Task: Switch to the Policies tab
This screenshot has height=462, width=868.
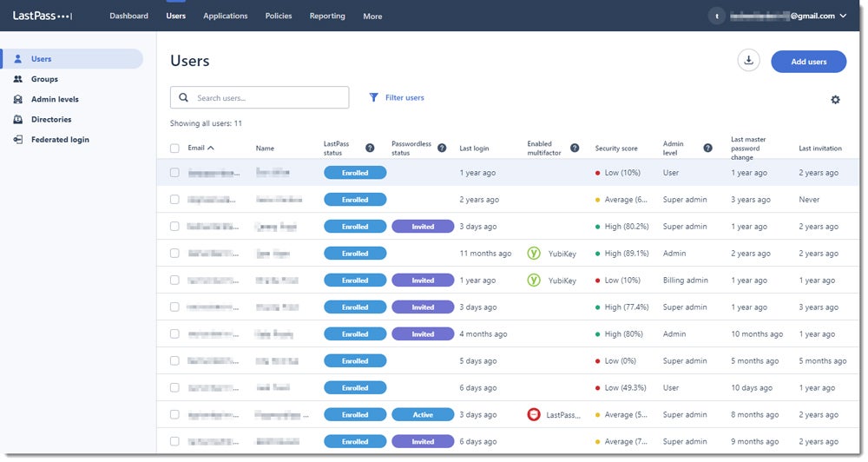Action: pos(279,16)
